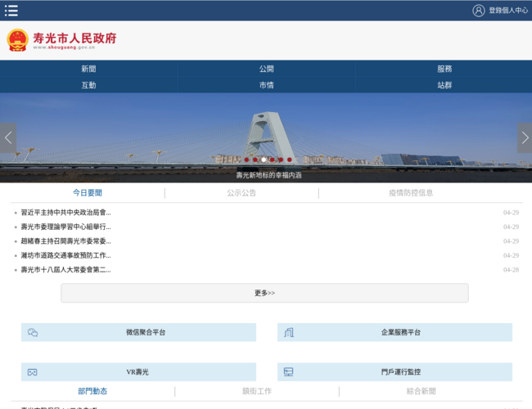
Task: Show previous banner slide with left arrow
Action: pyautogui.click(x=8, y=137)
